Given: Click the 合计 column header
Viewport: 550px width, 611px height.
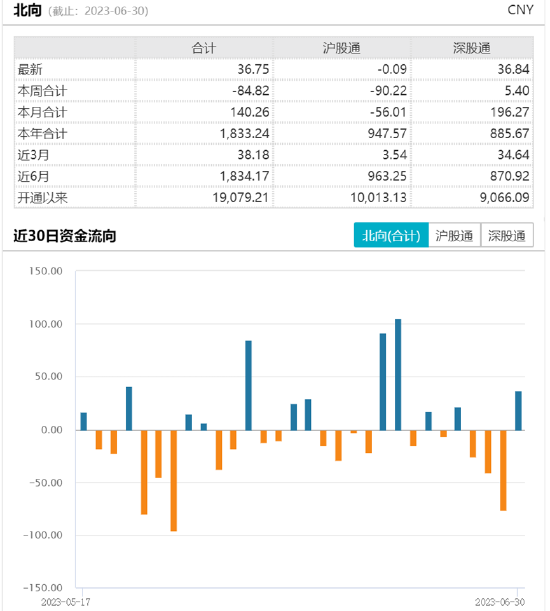Looking at the screenshot, I should (204, 48).
